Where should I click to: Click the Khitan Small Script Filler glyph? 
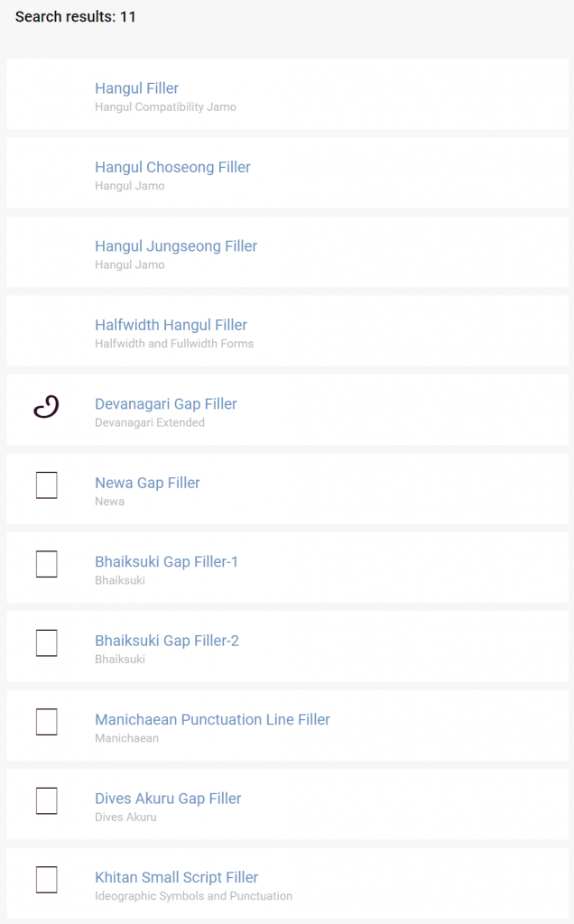46,880
